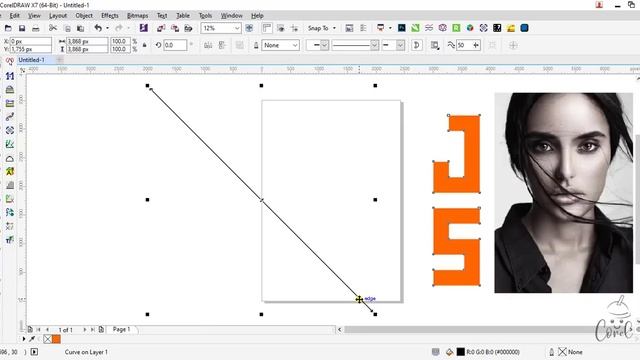Open the Layout menu
This screenshot has height=360, width=640.
click(x=58, y=16)
